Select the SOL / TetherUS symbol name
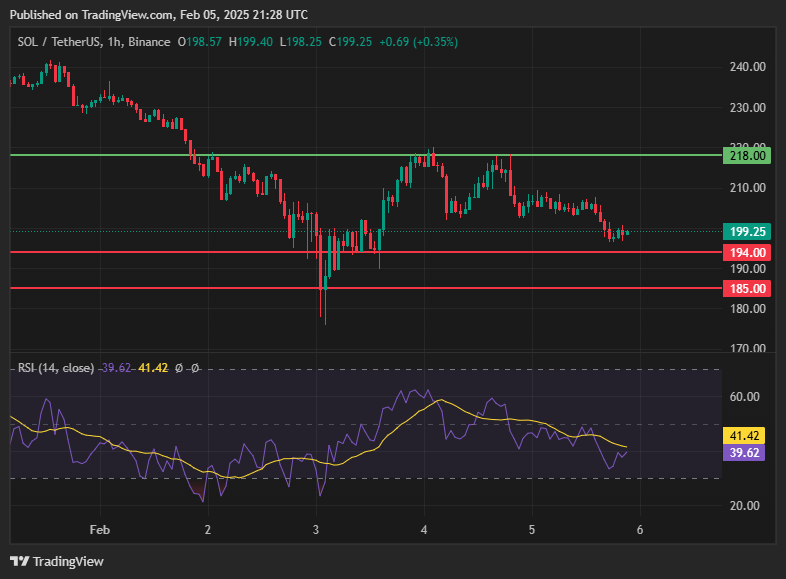This screenshot has width=786, height=579. click(x=59, y=42)
